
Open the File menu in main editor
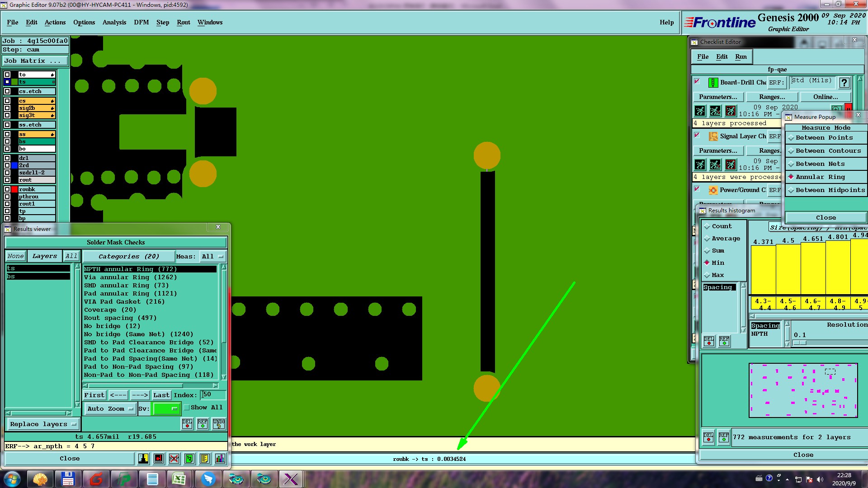click(x=13, y=23)
